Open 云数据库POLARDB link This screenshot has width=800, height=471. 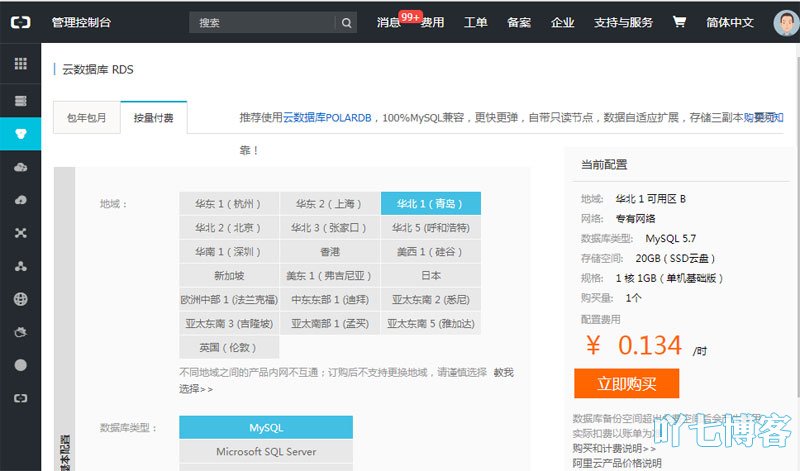[x=327, y=118]
